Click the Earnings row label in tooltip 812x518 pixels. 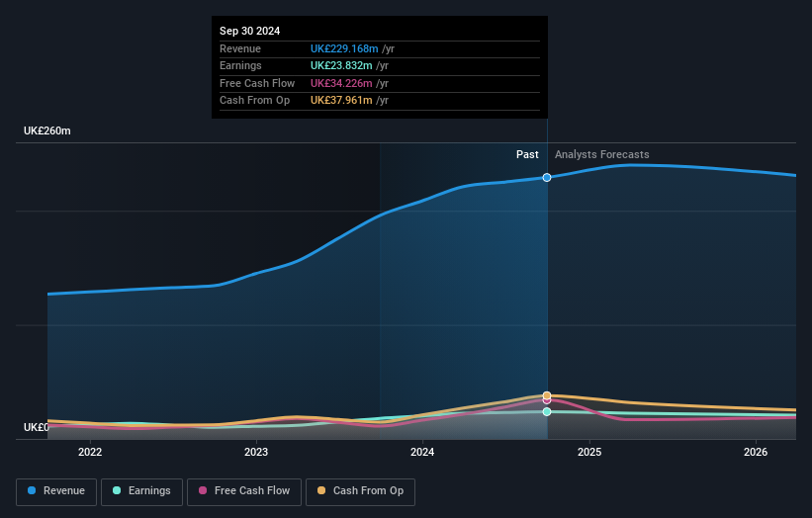pos(240,65)
